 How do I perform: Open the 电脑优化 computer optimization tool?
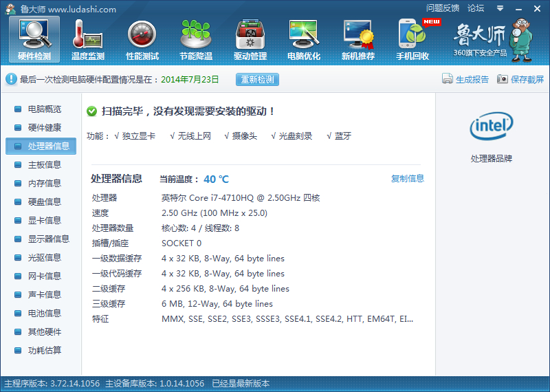304,40
